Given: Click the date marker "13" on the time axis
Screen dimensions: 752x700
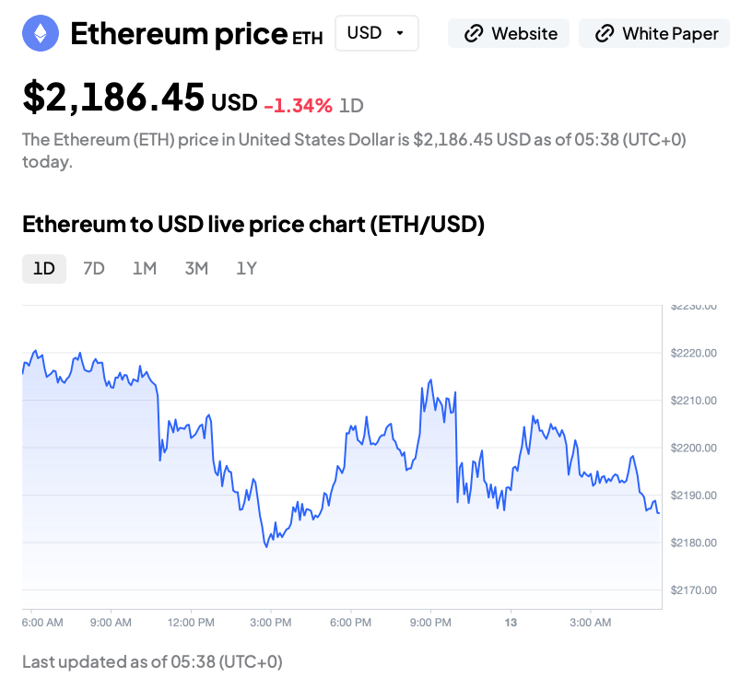Looking at the screenshot, I should tap(511, 623).
